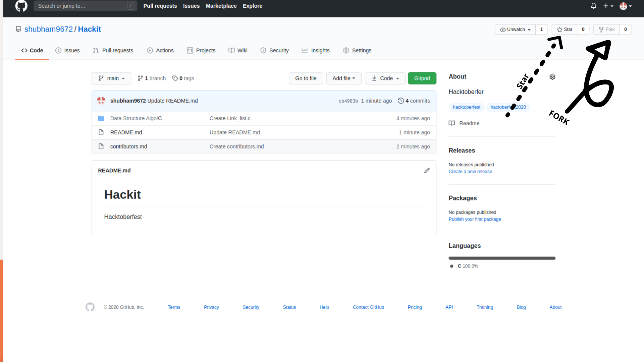The image size is (644, 362).
Task: Click the C language bar
Action: [502, 258]
